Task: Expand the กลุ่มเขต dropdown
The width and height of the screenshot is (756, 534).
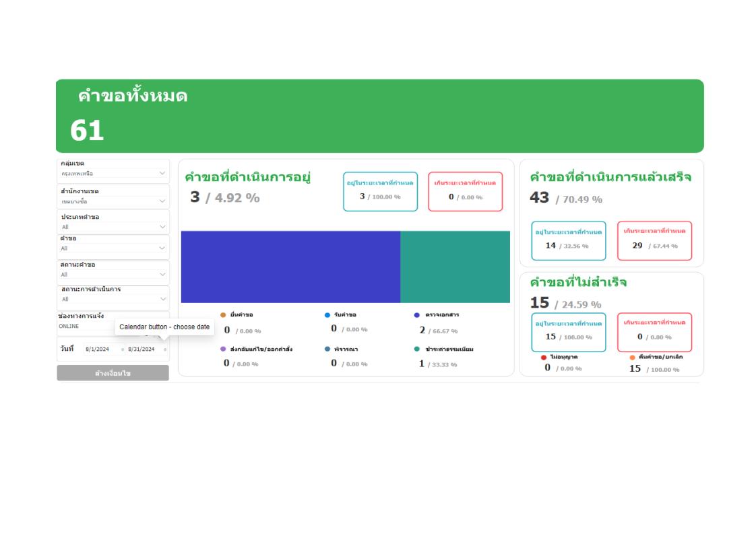Action: (162, 173)
